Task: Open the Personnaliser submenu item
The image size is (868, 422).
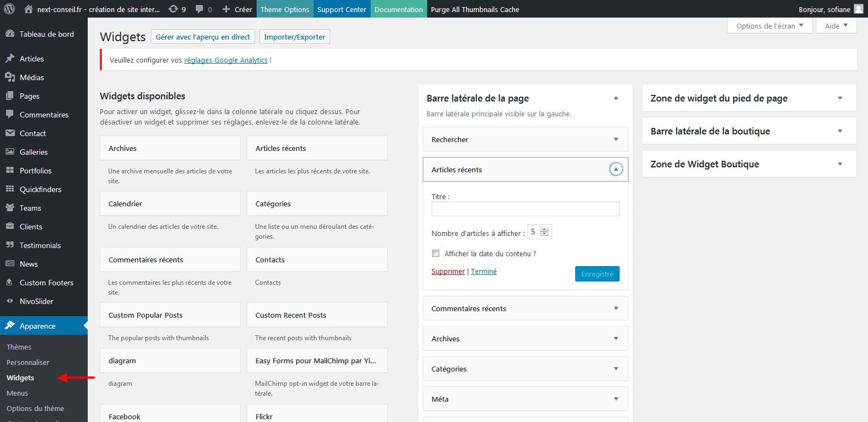Action: (x=28, y=362)
